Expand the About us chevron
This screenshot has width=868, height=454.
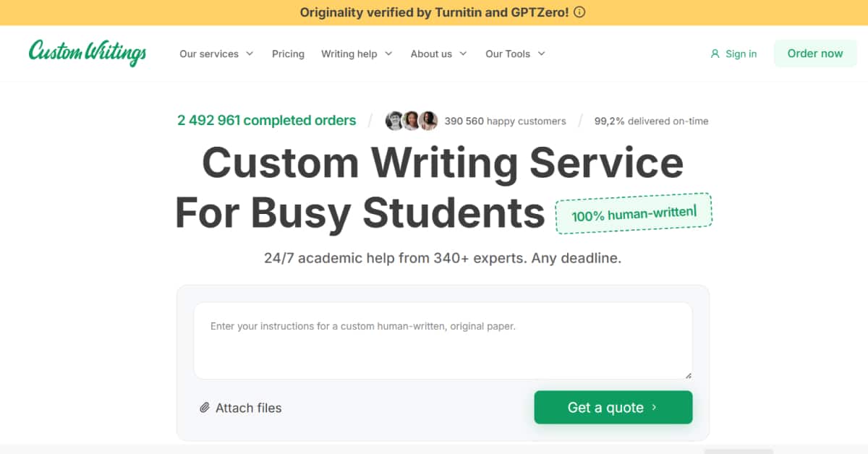tap(463, 53)
